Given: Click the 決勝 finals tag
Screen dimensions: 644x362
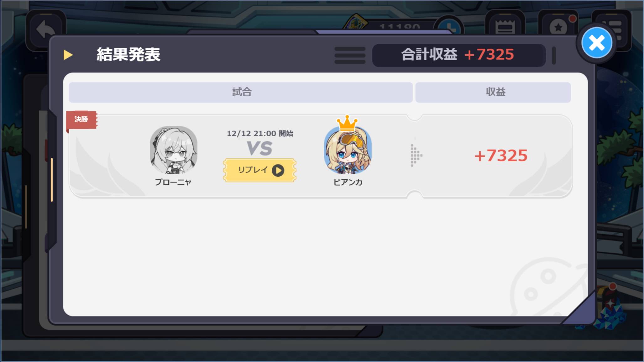Looking at the screenshot, I should (x=81, y=119).
